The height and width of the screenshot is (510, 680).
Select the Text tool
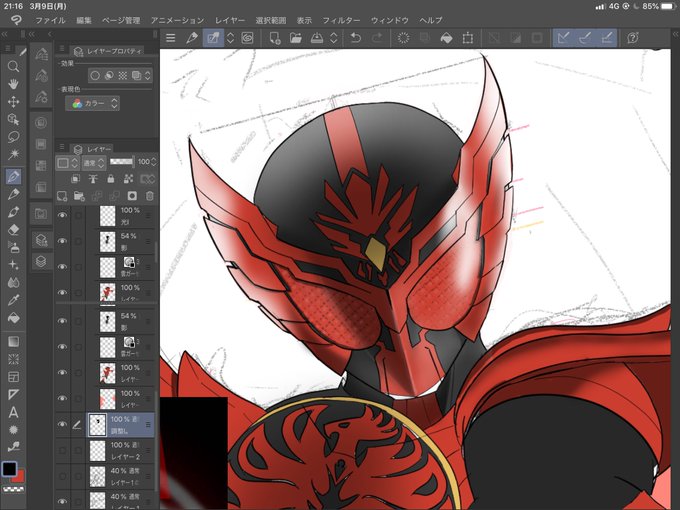point(13,412)
